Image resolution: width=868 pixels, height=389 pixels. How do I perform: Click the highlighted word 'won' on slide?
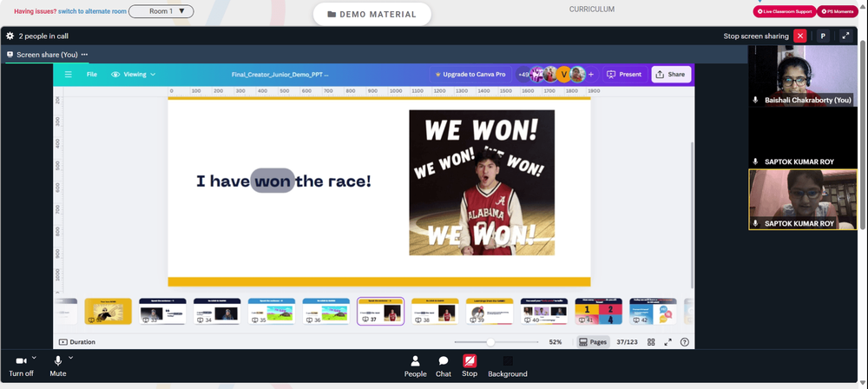(273, 181)
